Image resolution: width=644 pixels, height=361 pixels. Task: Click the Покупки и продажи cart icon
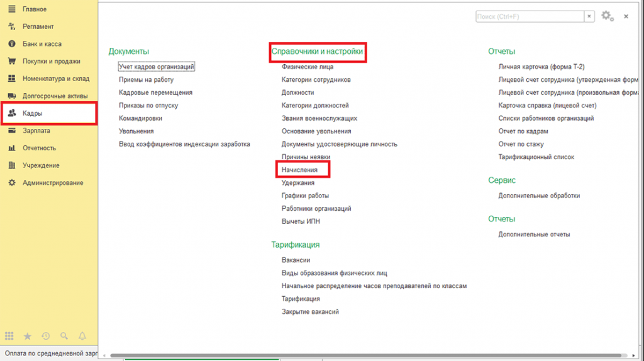pyautogui.click(x=11, y=62)
